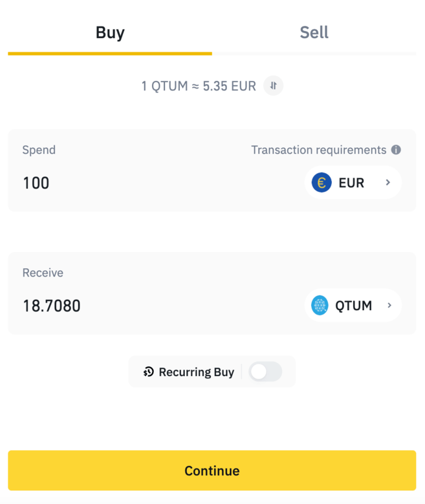Expand the chevron next to QTUM
The image size is (425, 504).
(x=389, y=306)
